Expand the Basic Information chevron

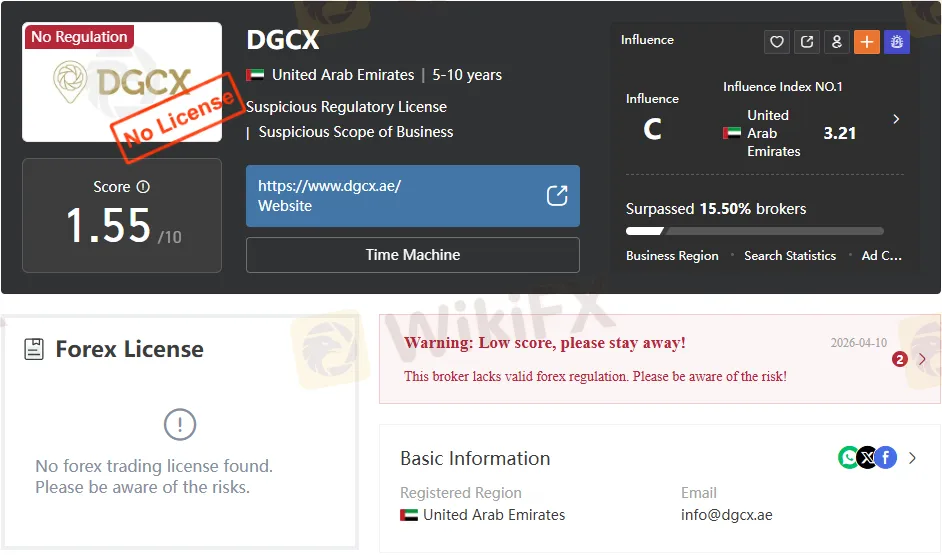click(x=912, y=458)
